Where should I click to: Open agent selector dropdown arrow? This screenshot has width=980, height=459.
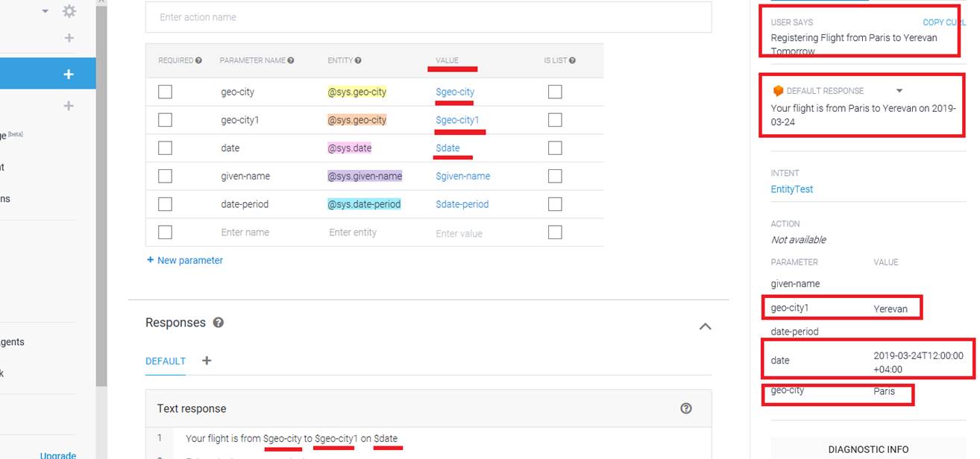(x=45, y=11)
